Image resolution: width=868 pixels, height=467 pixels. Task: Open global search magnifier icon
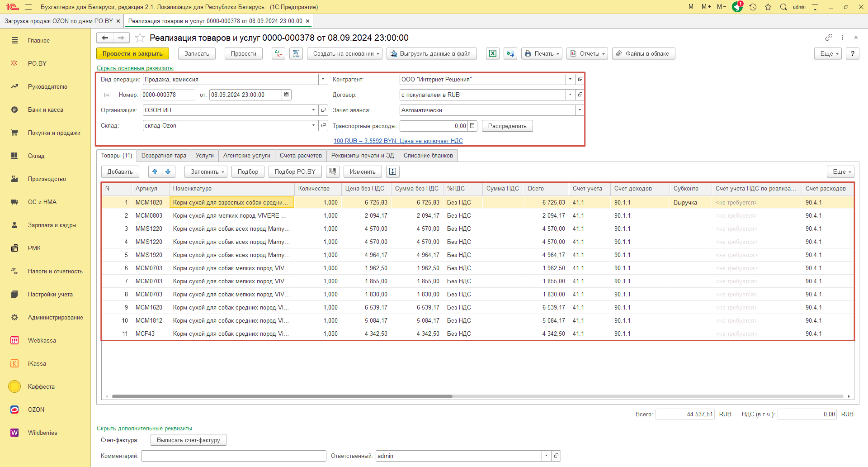pos(783,7)
